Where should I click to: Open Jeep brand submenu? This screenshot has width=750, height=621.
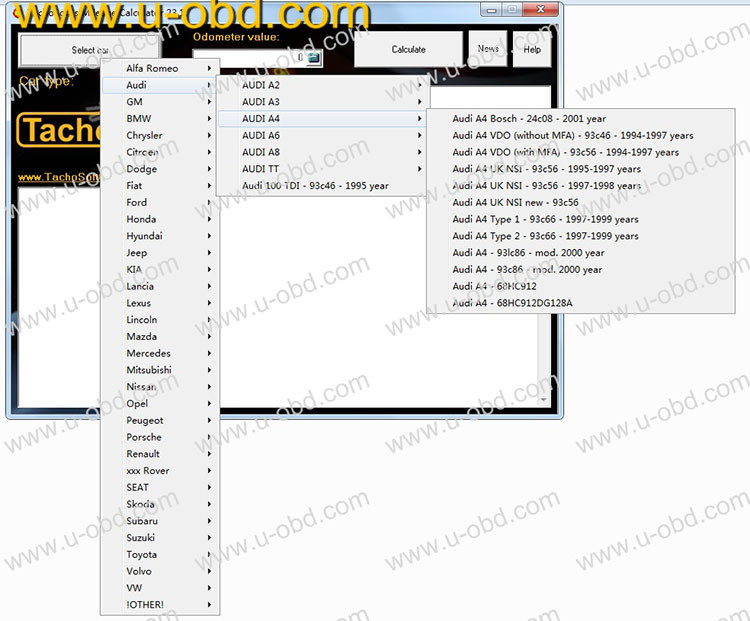[160, 253]
